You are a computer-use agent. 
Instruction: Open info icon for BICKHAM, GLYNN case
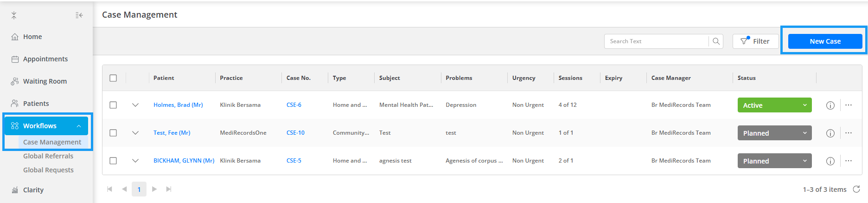coord(830,161)
